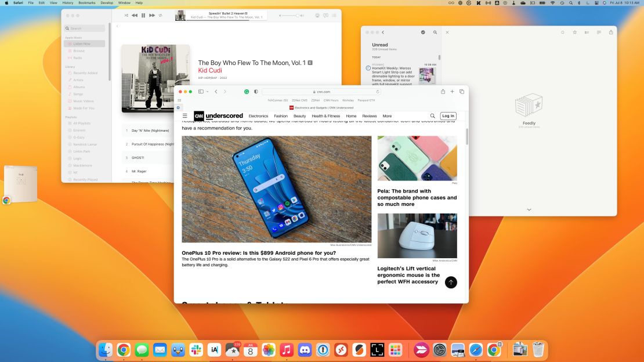644x362 pixels.
Task: Open Radio in the Music sidebar
Action: tap(85, 58)
